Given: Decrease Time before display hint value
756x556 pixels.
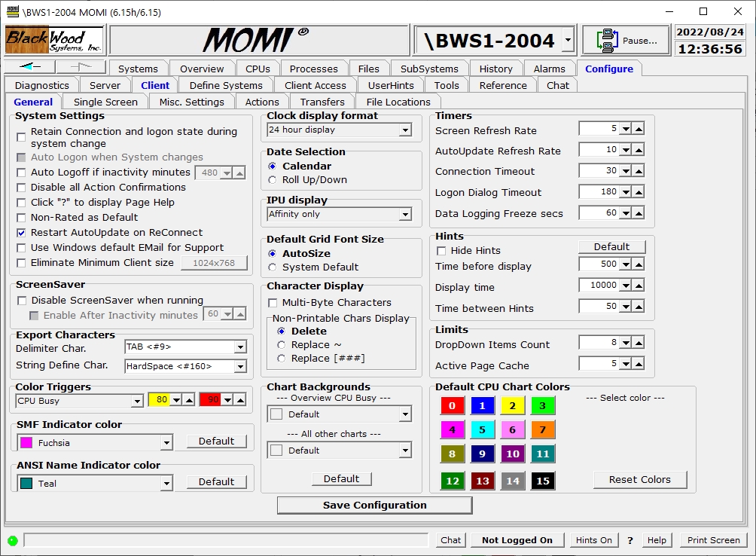Looking at the screenshot, I should coord(626,264).
